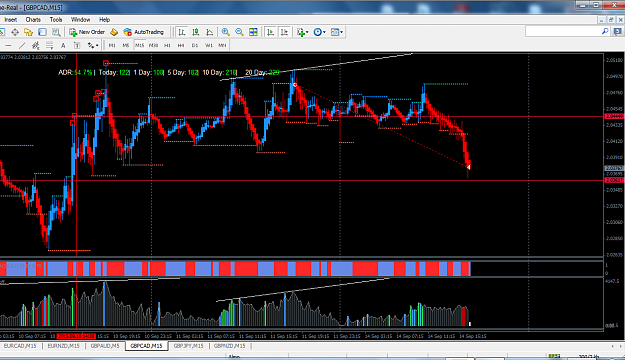Switch to H1 timeframe

click(167, 45)
